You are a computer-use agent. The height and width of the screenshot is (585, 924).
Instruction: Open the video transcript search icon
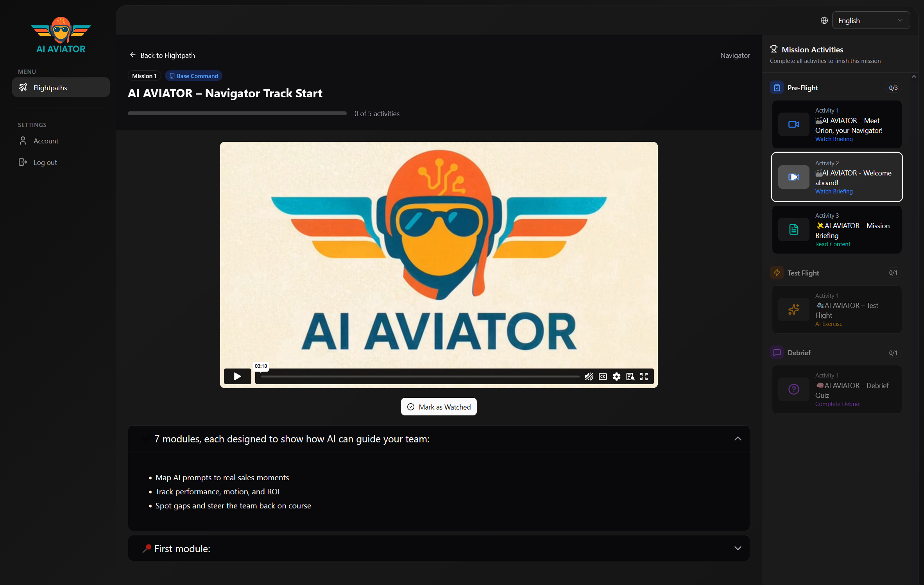[630, 376]
